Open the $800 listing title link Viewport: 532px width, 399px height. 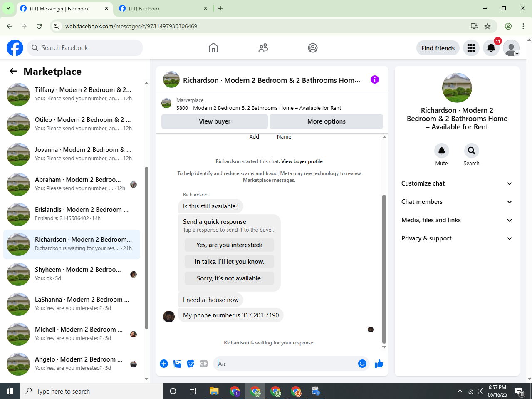click(x=259, y=108)
